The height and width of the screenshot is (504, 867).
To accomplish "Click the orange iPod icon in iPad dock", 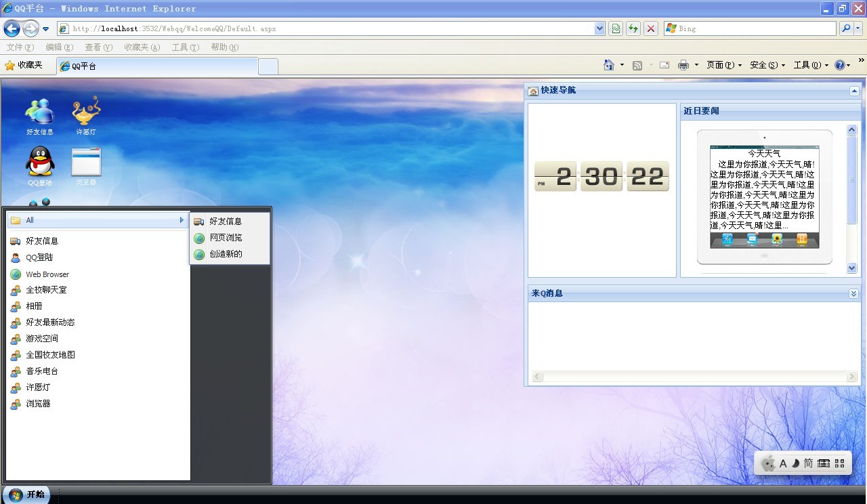I will (x=802, y=240).
